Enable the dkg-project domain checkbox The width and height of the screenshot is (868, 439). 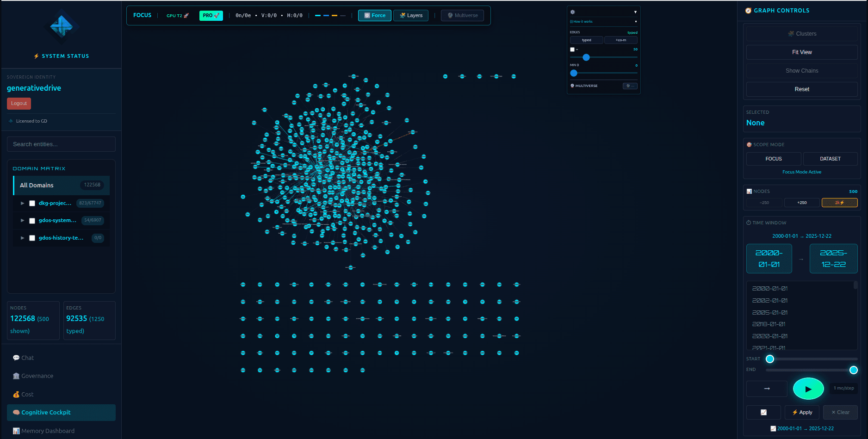31,203
